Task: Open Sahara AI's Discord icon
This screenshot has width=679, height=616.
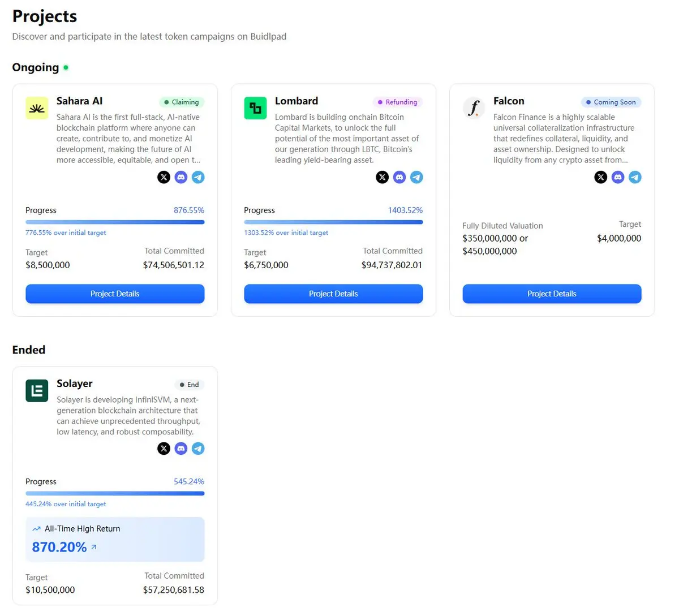Action: tap(181, 177)
